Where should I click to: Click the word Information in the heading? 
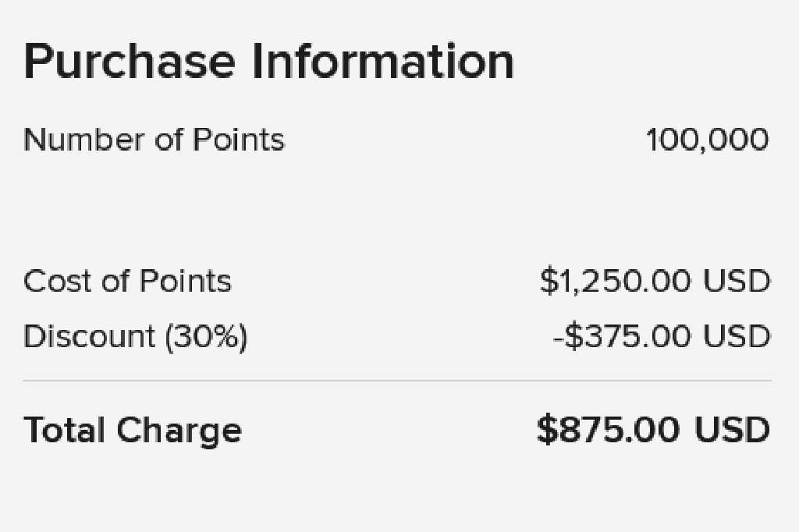pos(382,62)
